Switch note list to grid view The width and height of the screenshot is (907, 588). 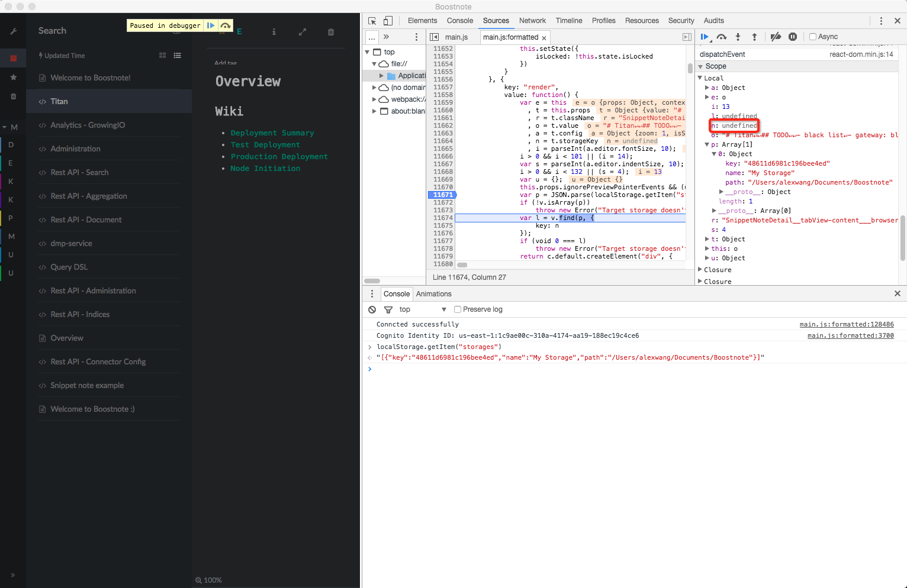point(162,56)
